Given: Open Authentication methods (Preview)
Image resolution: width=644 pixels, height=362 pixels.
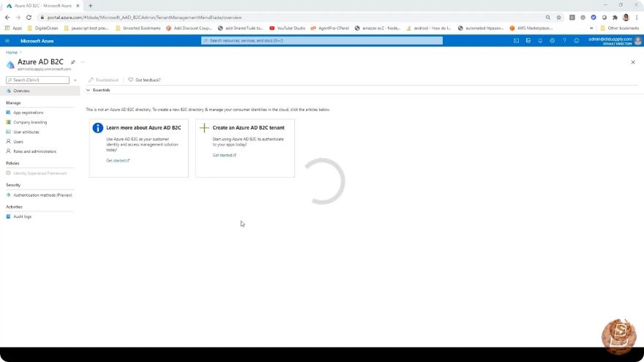Looking at the screenshot, I should coord(42,195).
